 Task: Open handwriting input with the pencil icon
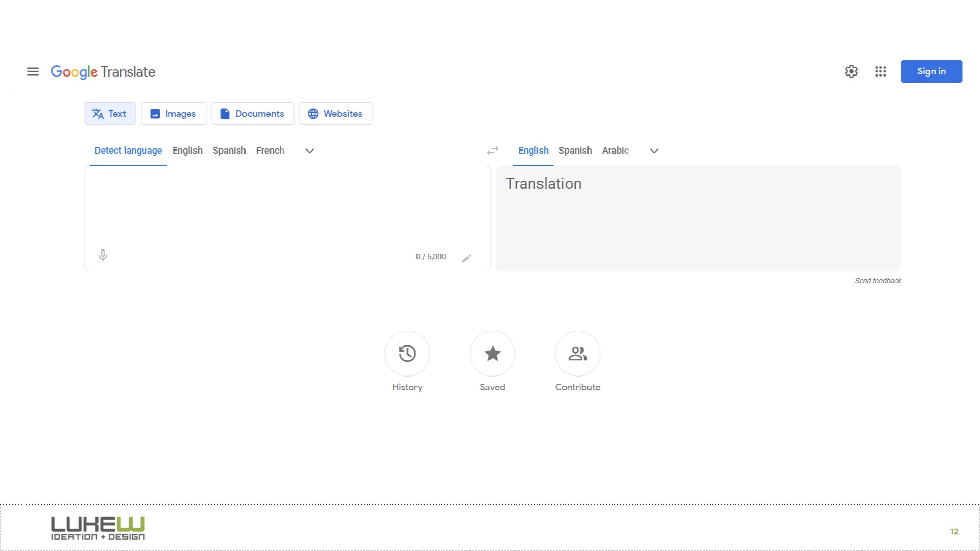(x=467, y=257)
